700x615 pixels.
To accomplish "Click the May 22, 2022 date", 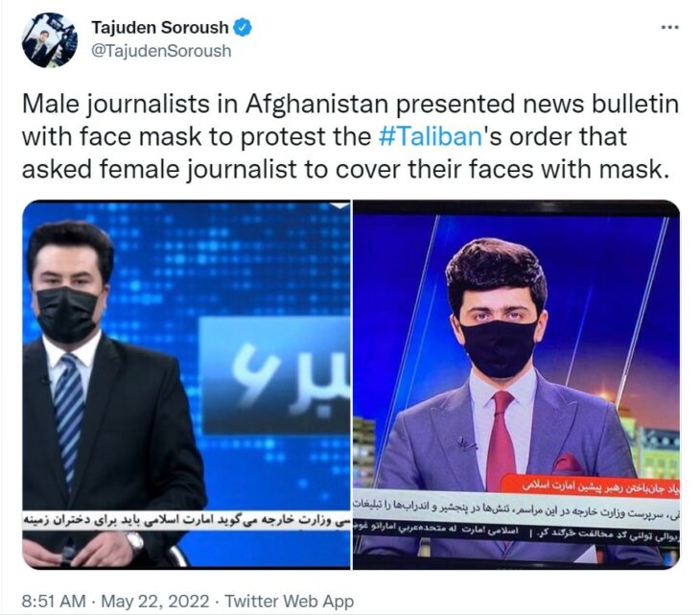I will tap(155, 602).
